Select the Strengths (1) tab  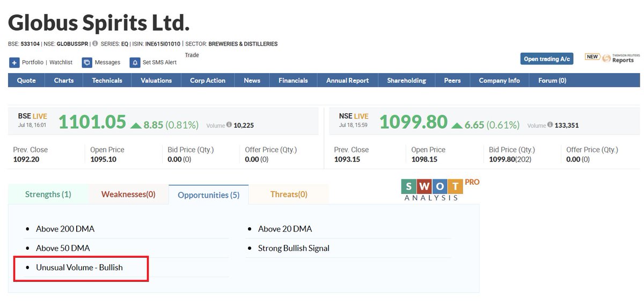(48, 194)
